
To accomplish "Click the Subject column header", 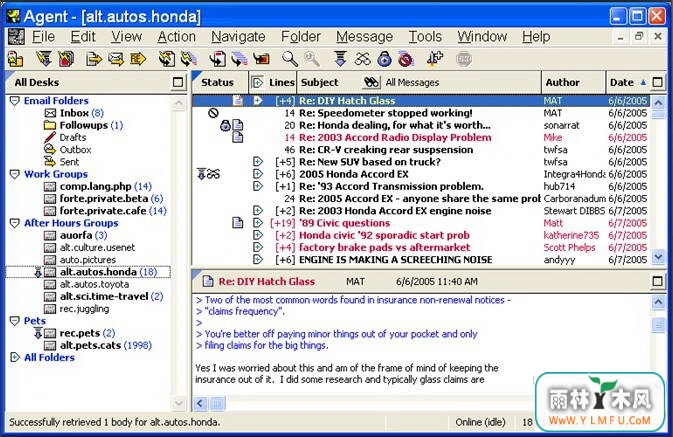I will [x=320, y=82].
